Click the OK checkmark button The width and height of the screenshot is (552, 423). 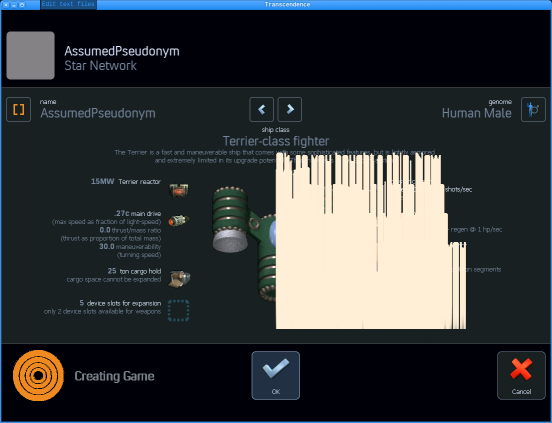[x=276, y=375]
